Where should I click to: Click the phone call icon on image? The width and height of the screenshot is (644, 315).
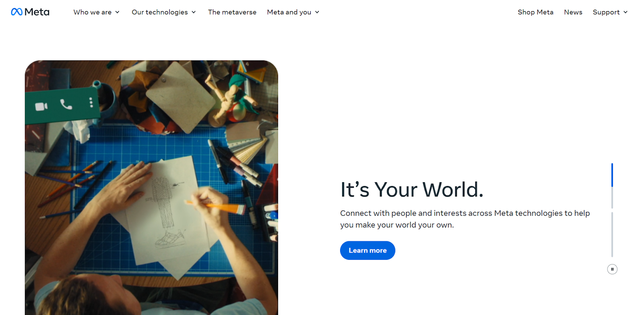66,104
